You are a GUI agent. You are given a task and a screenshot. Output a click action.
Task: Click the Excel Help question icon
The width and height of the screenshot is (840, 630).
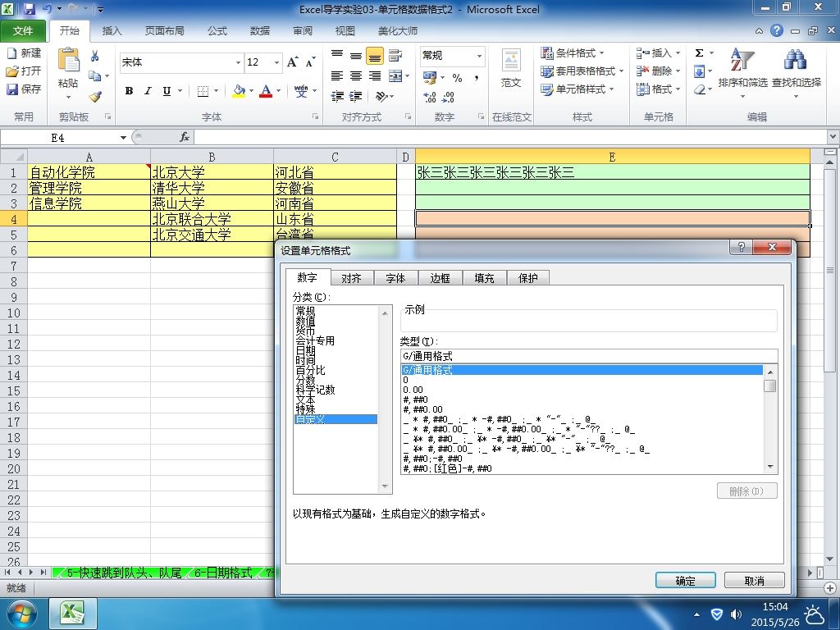pos(776,30)
